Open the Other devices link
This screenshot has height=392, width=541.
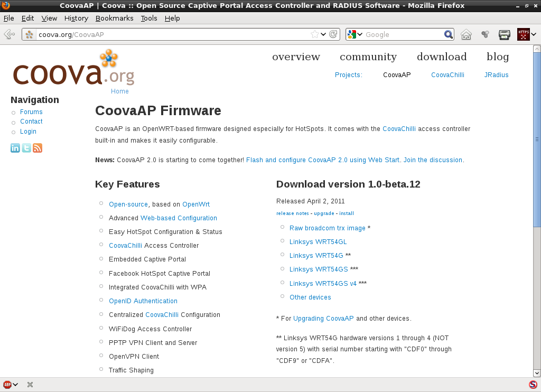coord(310,297)
